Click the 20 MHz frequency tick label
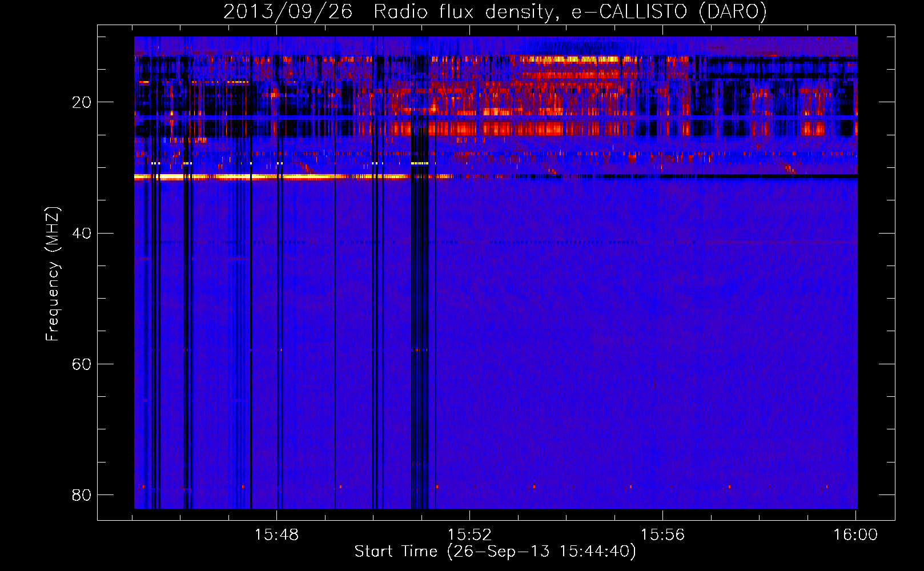The image size is (924, 571). [82, 103]
